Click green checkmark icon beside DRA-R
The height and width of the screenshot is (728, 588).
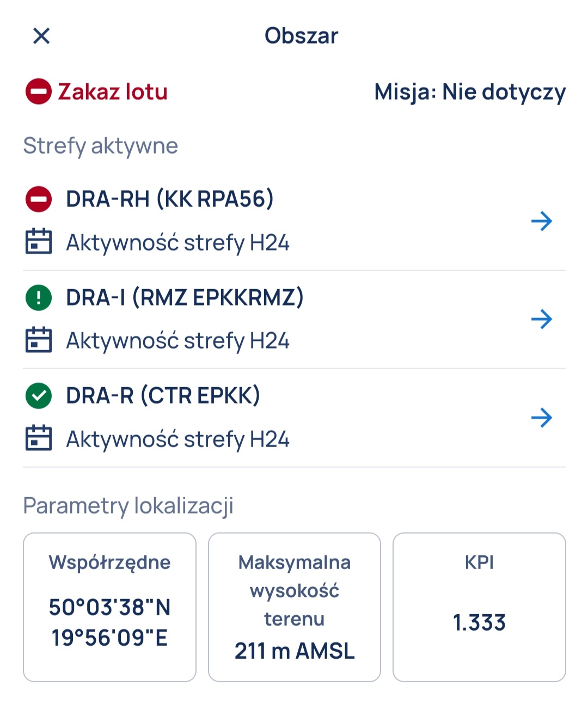tap(39, 396)
